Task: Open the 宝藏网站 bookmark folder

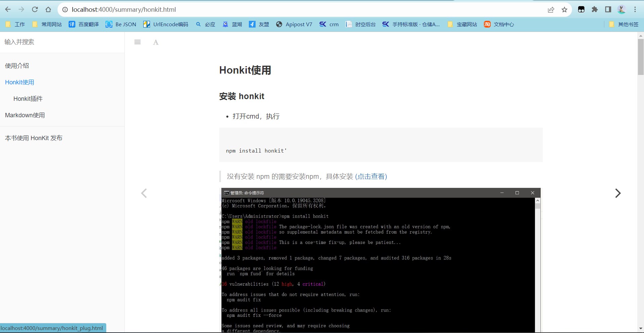Action: (462, 24)
